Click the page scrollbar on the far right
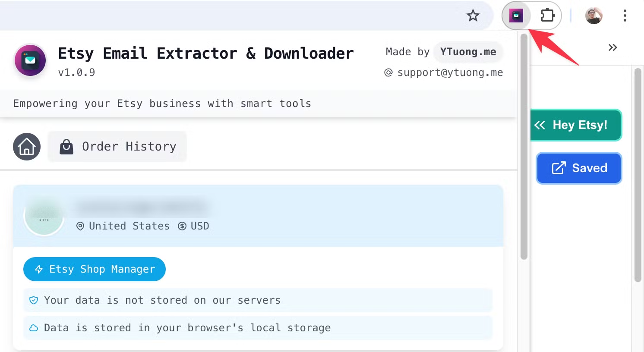Image resolution: width=644 pixels, height=352 pixels. point(638,173)
